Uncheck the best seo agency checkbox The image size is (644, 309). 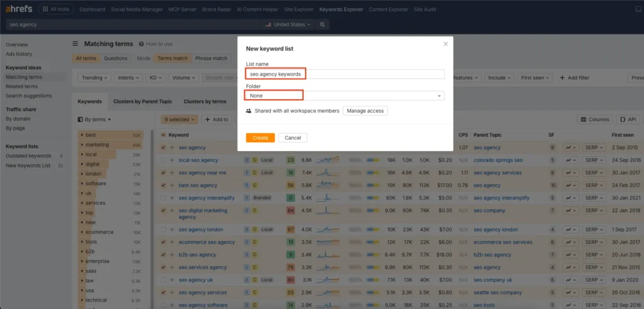coord(164,185)
